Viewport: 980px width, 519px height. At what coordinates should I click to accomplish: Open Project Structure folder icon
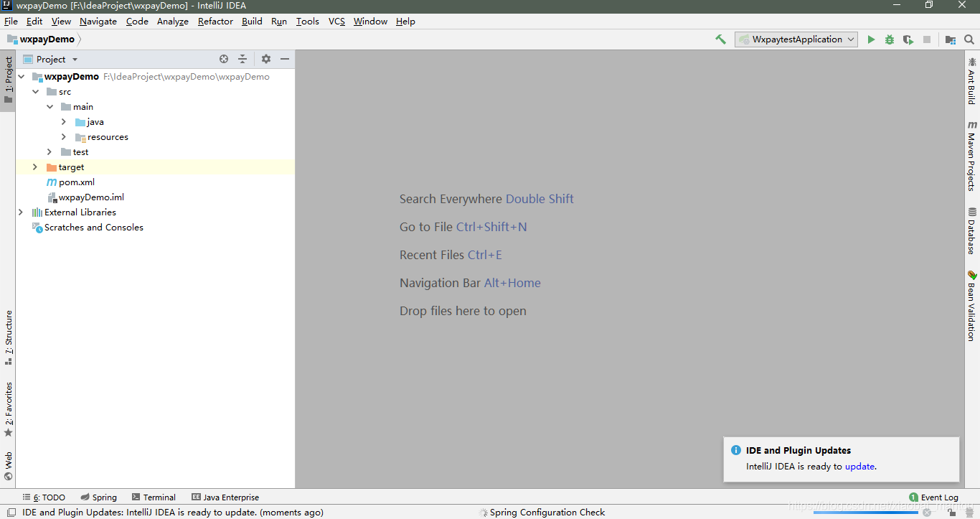click(x=951, y=39)
